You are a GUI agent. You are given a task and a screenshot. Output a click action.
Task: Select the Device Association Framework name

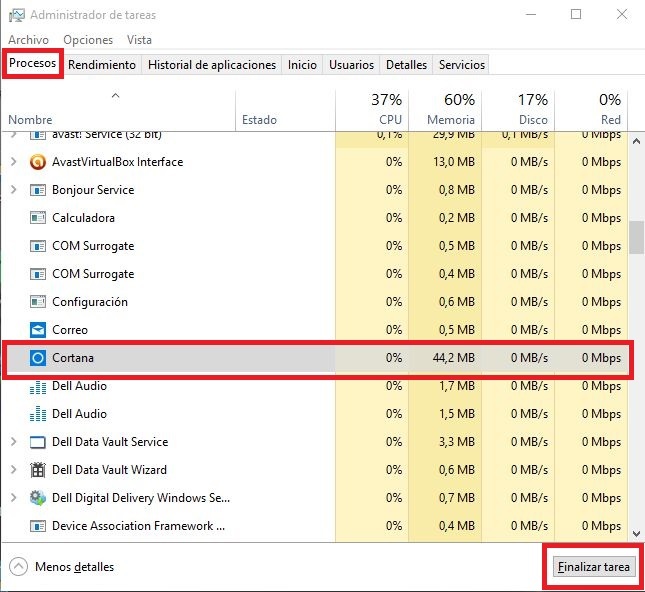tap(139, 526)
